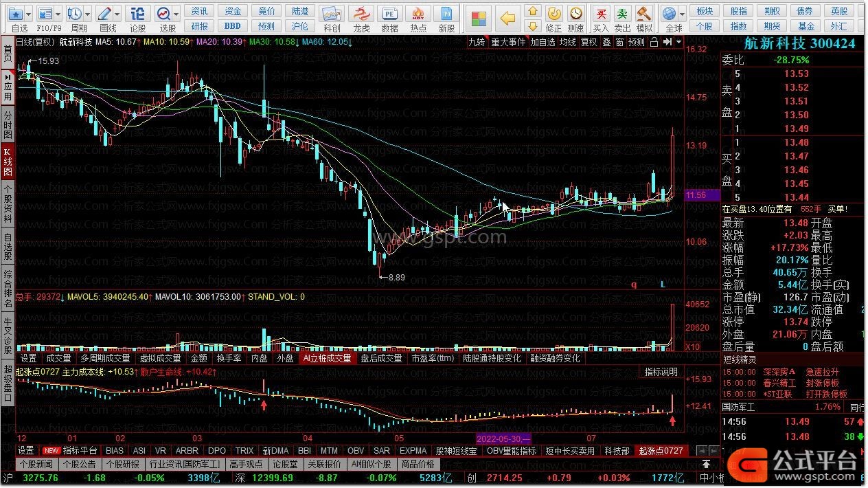Image resolution: width=868 pixels, height=488 pixels.
Task: Expand the 画线 drawing dropdown arrow
Action: [x=117, y=14]
